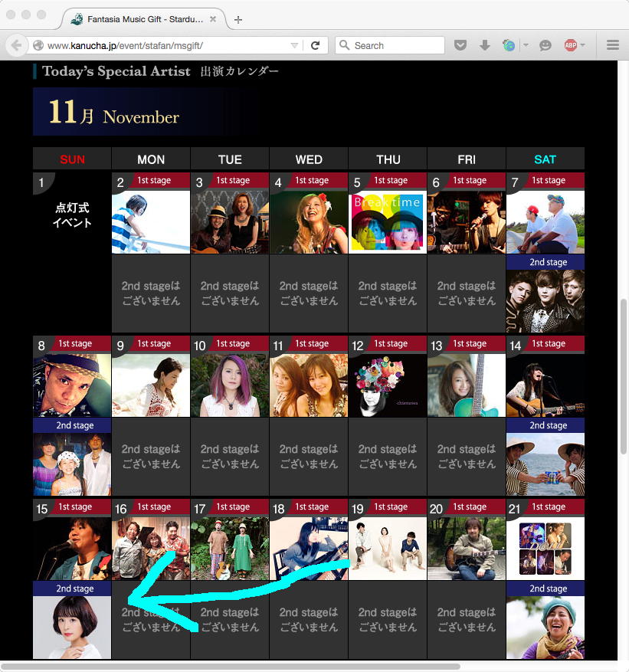Click the globe extension icon
The image size is (629, 672).
tap(509, 45)
